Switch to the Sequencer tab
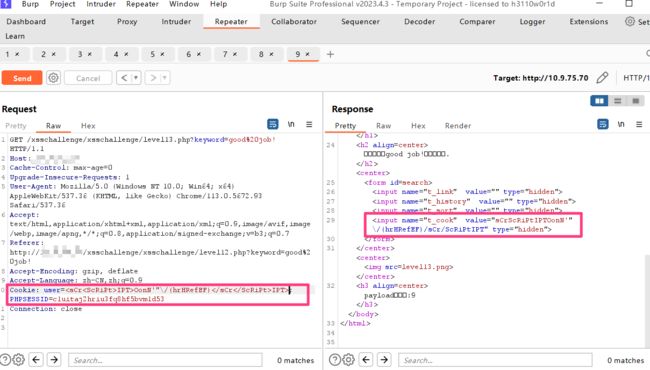 pyautogui.click(x=360, y=22)
